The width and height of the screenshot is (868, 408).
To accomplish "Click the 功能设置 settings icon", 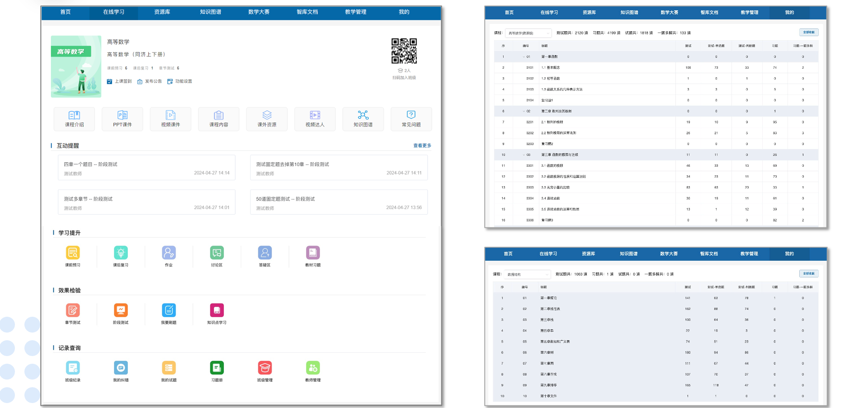I will [170, 82].
